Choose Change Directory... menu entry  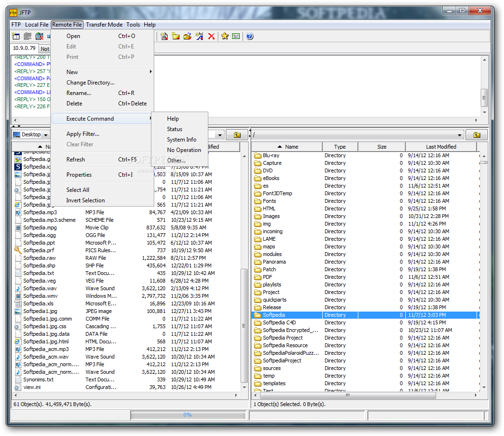click(x=103, y=83)
